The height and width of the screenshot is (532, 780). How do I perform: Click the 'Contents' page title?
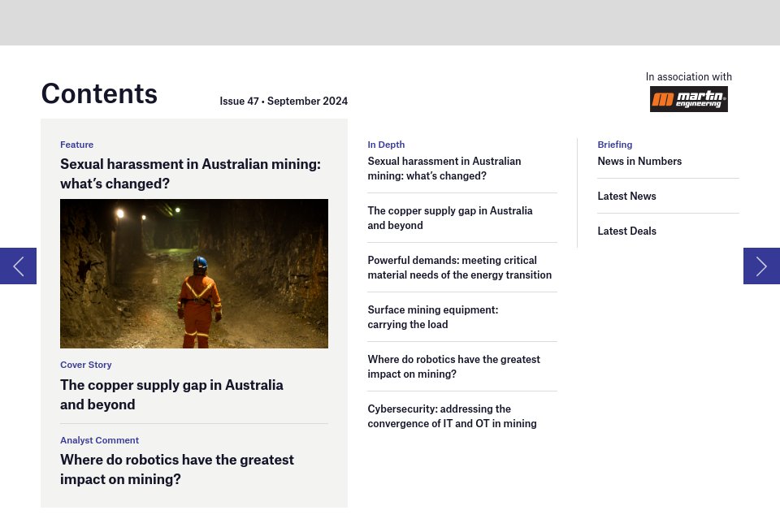[x=99, y=93]
